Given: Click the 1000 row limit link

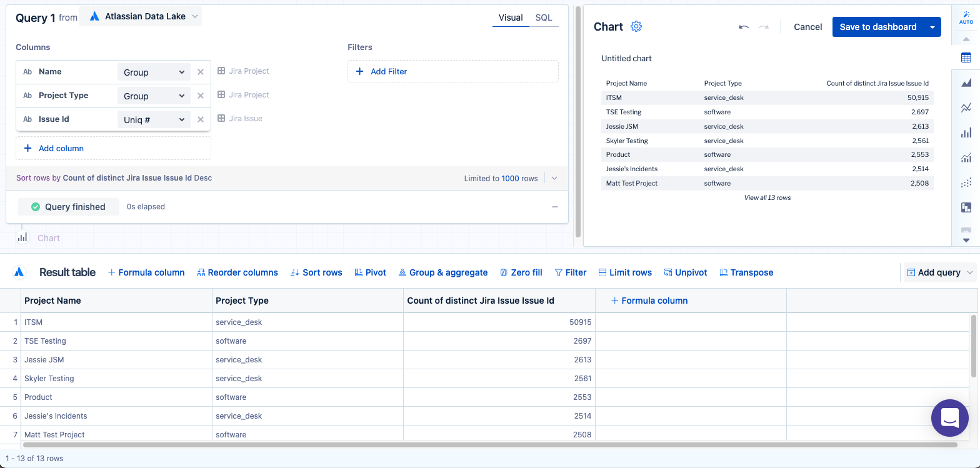Looking at the screenshot, I should (510, 178).
